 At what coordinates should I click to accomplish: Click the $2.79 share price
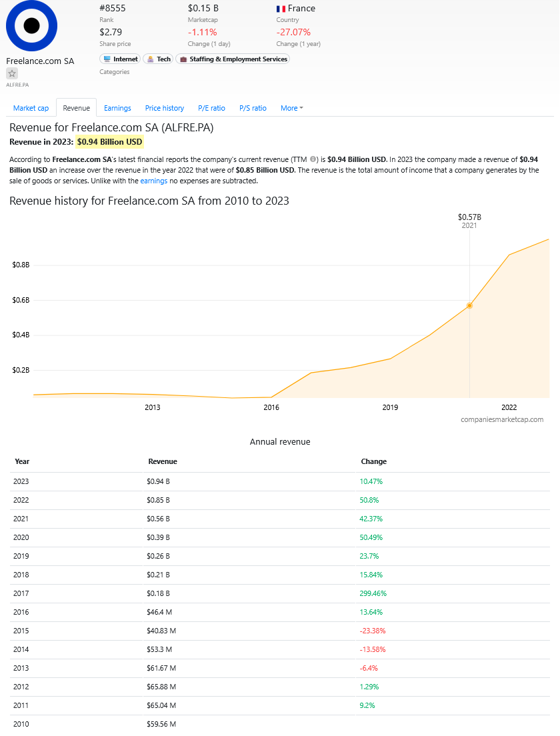tap(111, 32)
